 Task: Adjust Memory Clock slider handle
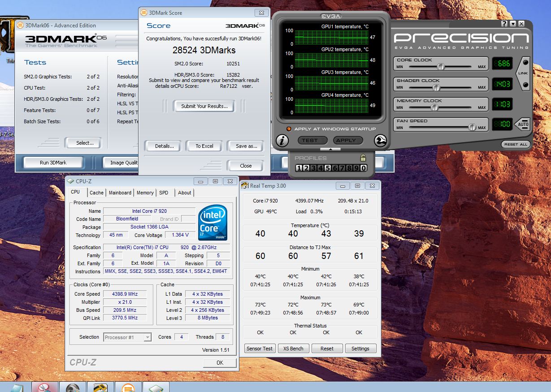coord(434,108)
